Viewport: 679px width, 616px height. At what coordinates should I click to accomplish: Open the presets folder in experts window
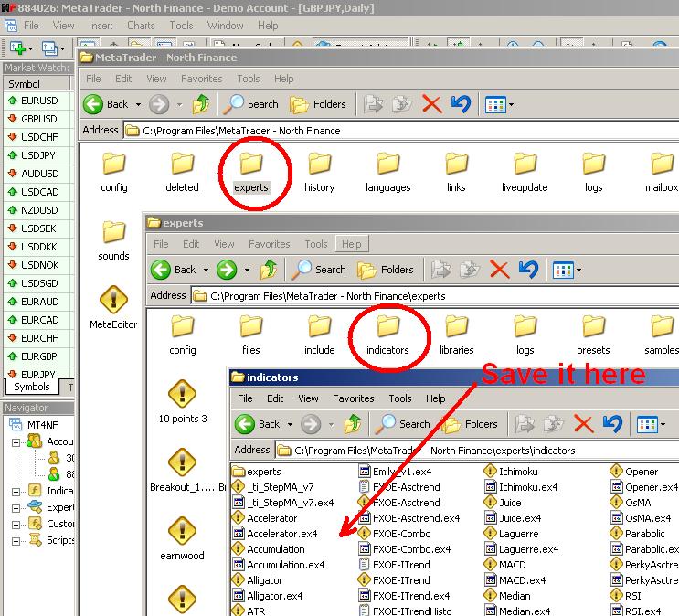[593, 335]
